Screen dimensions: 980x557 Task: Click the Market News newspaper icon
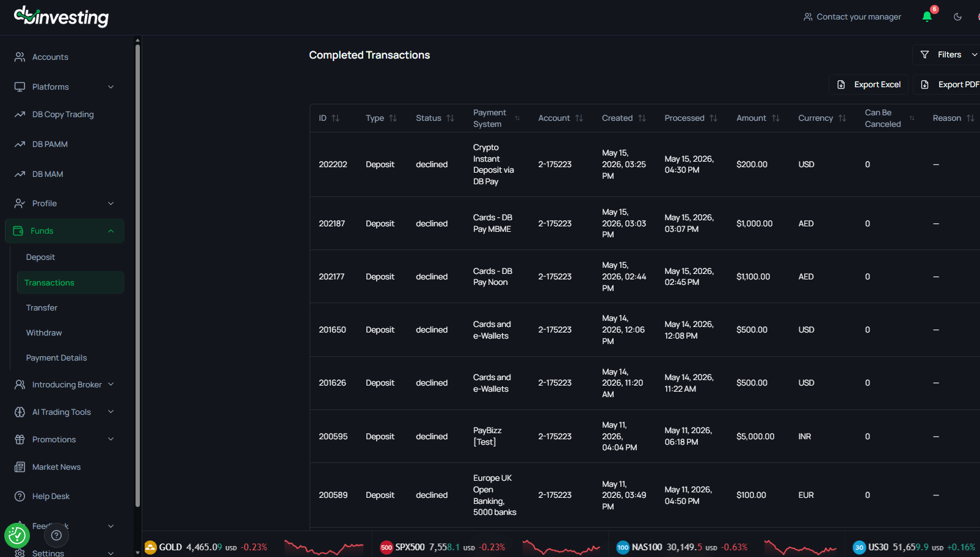point(20,467)
